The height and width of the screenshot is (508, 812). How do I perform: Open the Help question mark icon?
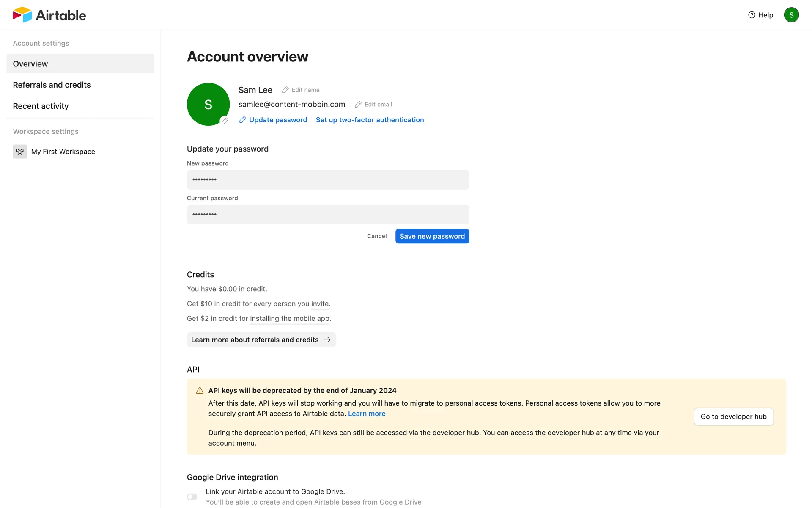click(x=752, y=15)
